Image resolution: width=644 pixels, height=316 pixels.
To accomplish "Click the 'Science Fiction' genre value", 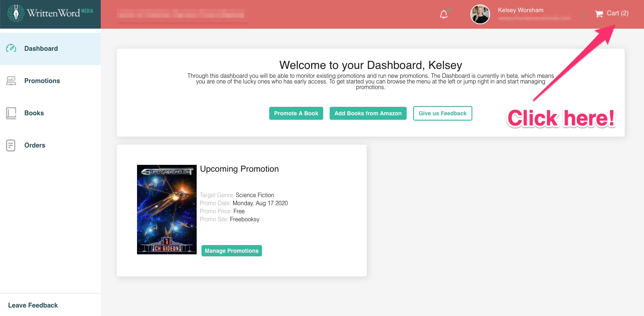I will 255,195.
